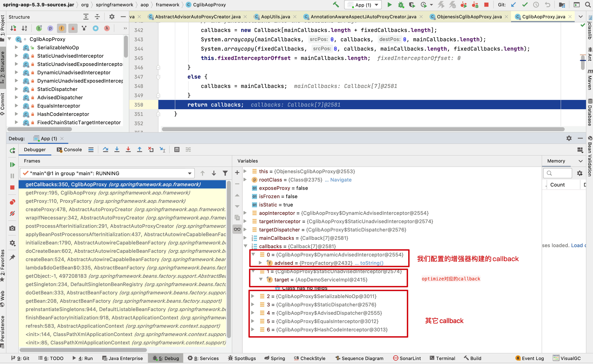Switch to the AopUtils.java editor tab
The image size is (593, 364).
point(275,17)
